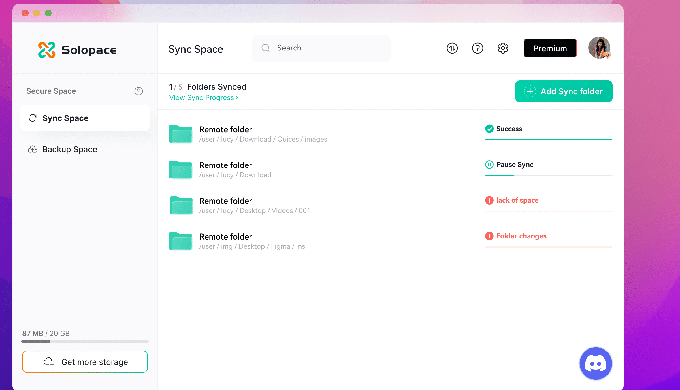Click the storage usage text above bar

tap(46, 333)
